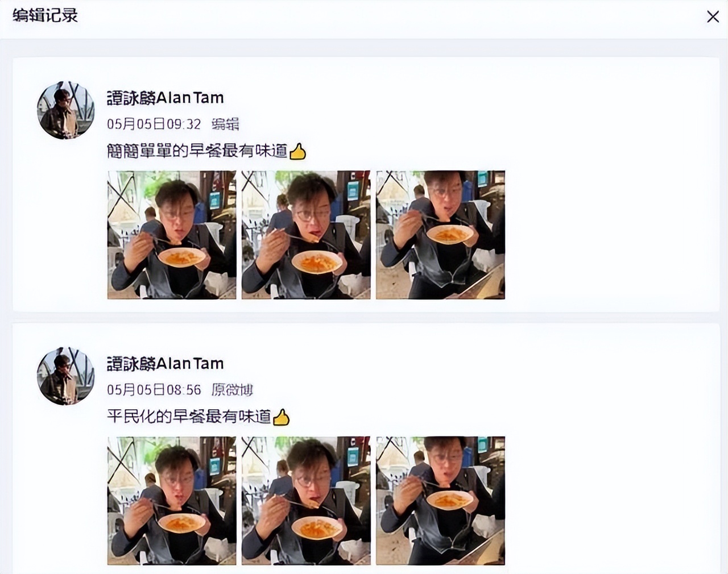Click the 编辑 label beside 09:32
Screen dimensions: 728x574
click(x=225, y=124)
